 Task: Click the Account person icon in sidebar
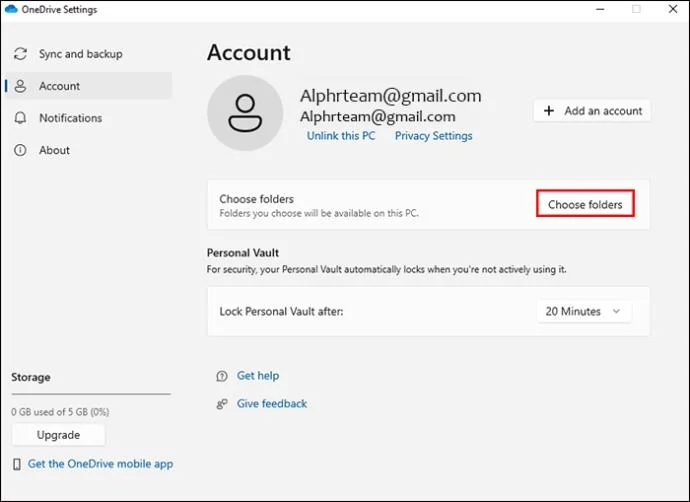pyautogui.click(x=20, y=86)
